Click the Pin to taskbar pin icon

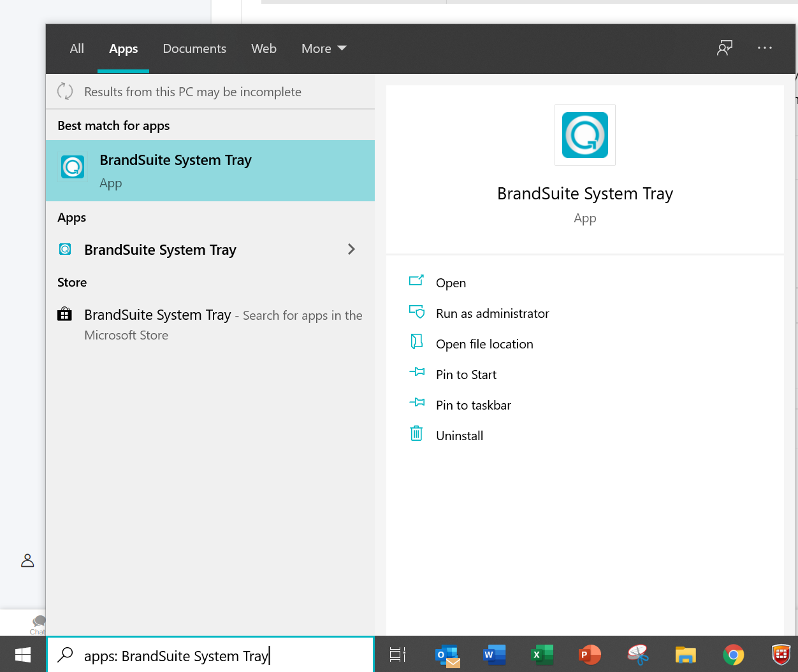click(417, 403)
